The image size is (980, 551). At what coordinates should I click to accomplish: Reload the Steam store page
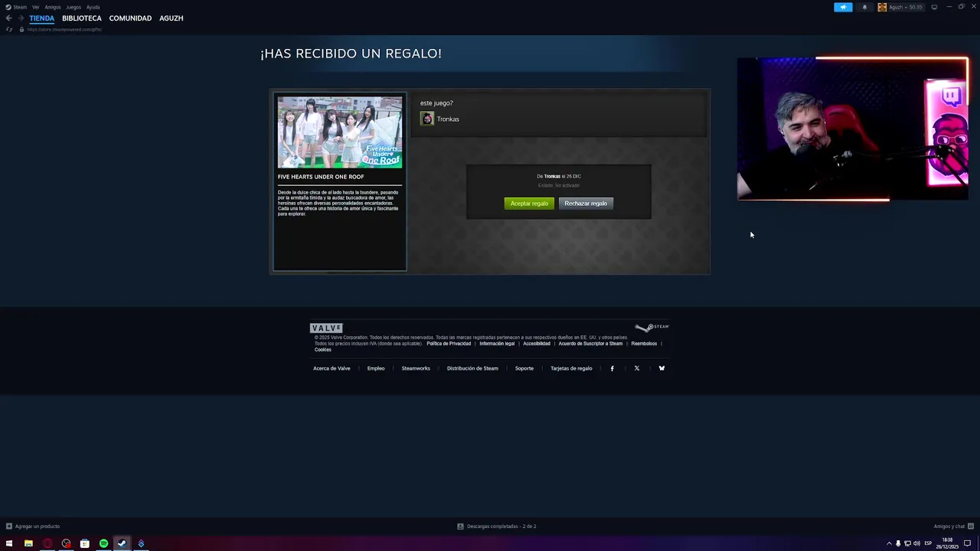point(8,29)
